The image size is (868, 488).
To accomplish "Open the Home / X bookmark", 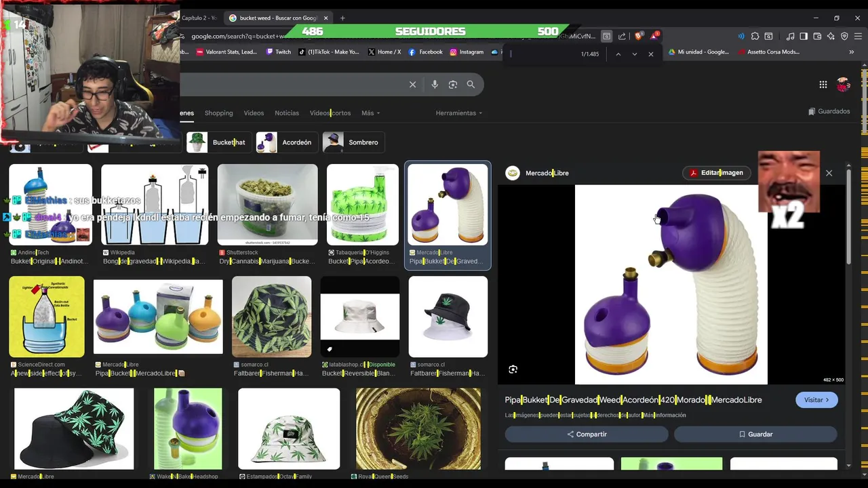I will click(x=384, y=52).
